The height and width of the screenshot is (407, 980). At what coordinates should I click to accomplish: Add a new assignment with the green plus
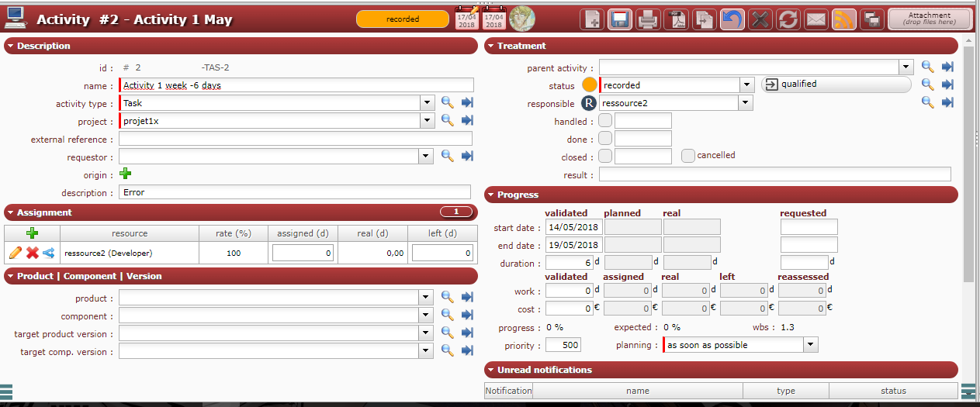[x=33, y=233]
